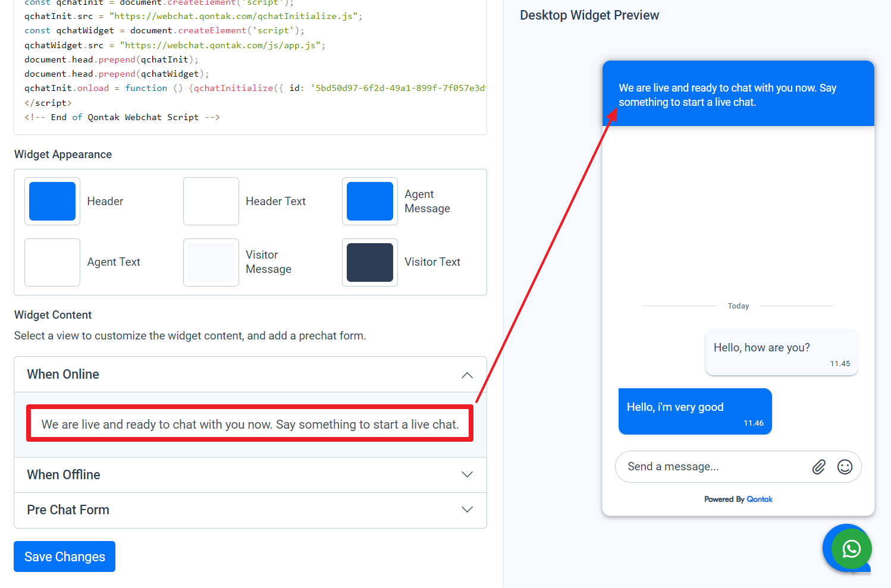Click the When Online section header
This screenshot has height=588, width=891.
(250, 375)
